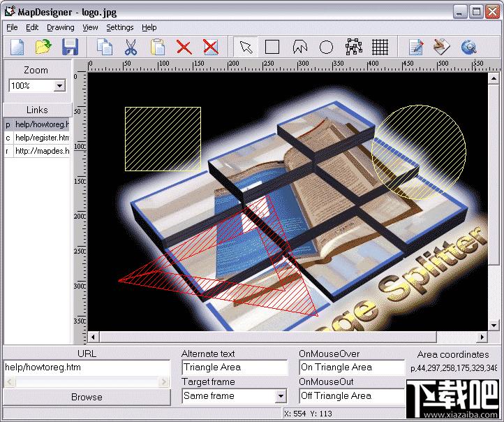
Task: Open a file with the folder icon
Action: [x=43, y=47]
